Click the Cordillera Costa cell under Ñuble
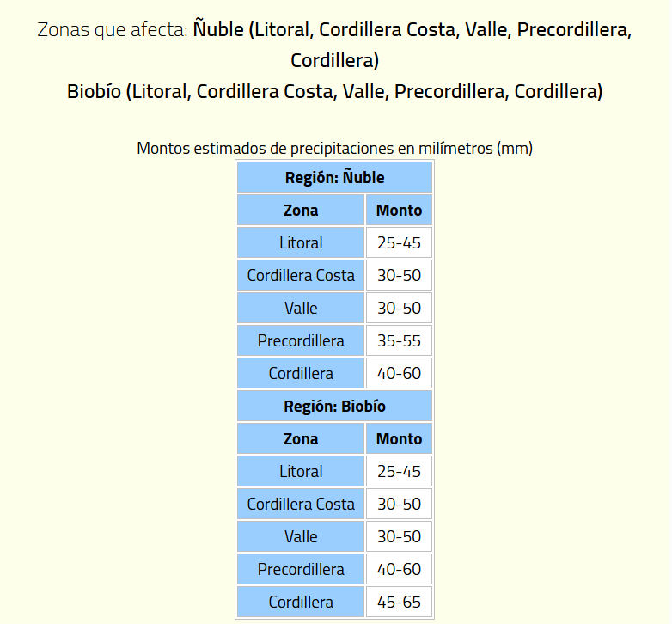The width and height of the screenshot is (672, 624). (x=301, y=276)
